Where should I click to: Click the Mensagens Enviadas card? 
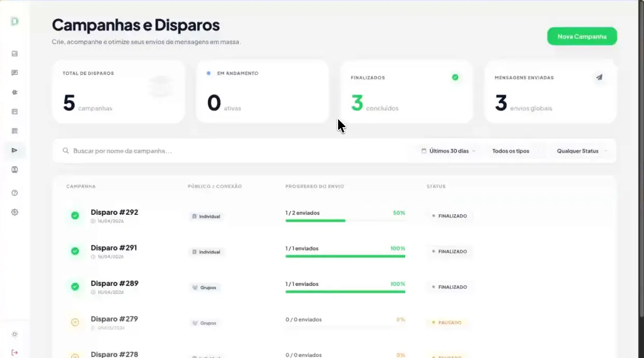tap(551, 91)
